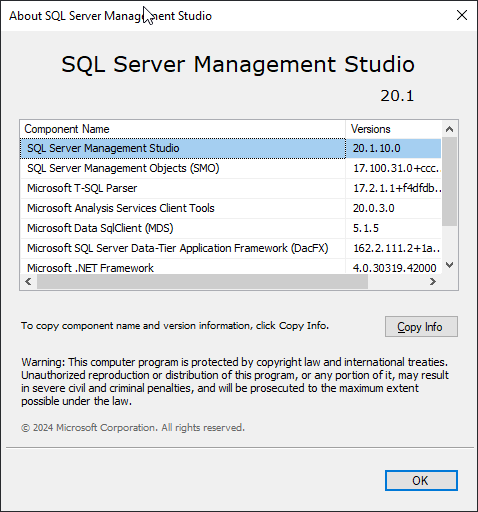The width and height of the screenshot is (478, 512).
Task: Click the horizontal scrollbar left arrow
Action: 28,282
